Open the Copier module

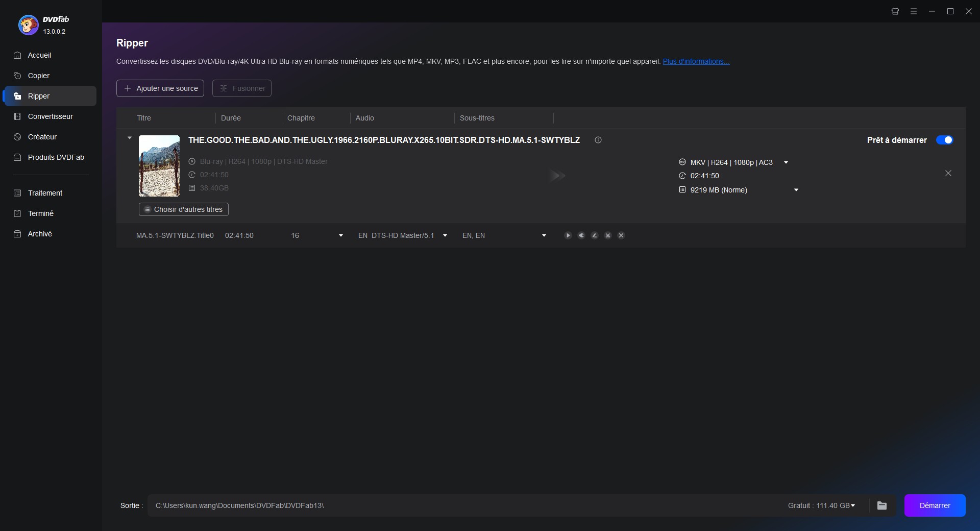(49, 76)
